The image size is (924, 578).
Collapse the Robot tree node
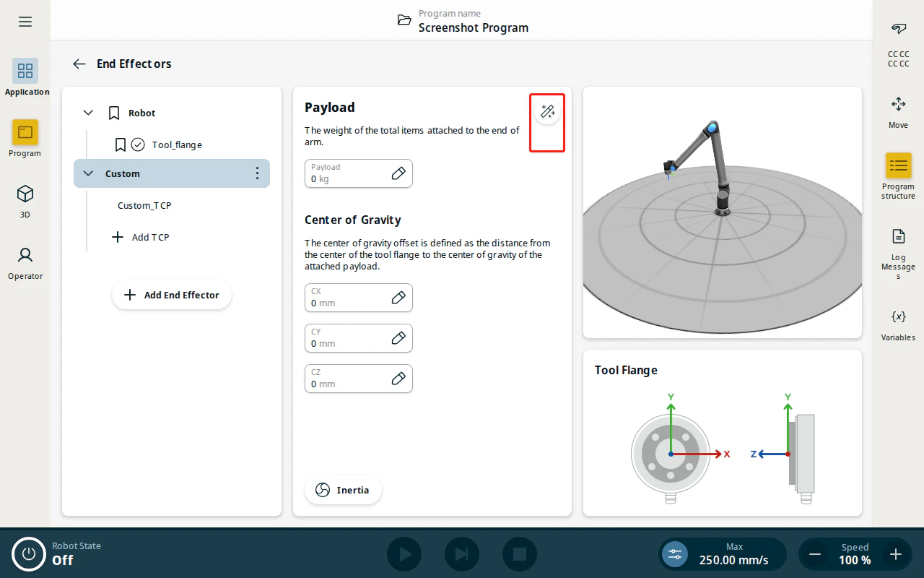tap(88, 113)
